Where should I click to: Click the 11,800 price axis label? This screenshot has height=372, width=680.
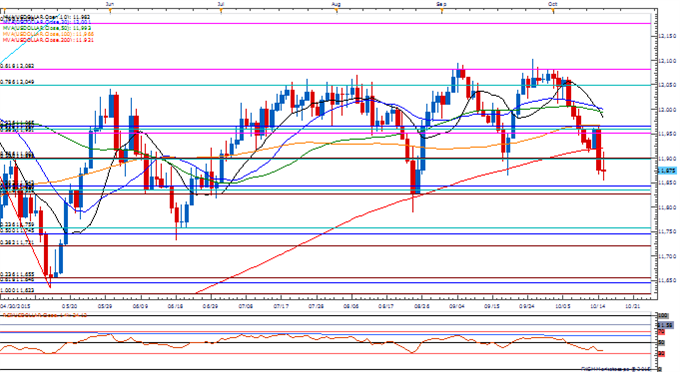coord(668,208)
